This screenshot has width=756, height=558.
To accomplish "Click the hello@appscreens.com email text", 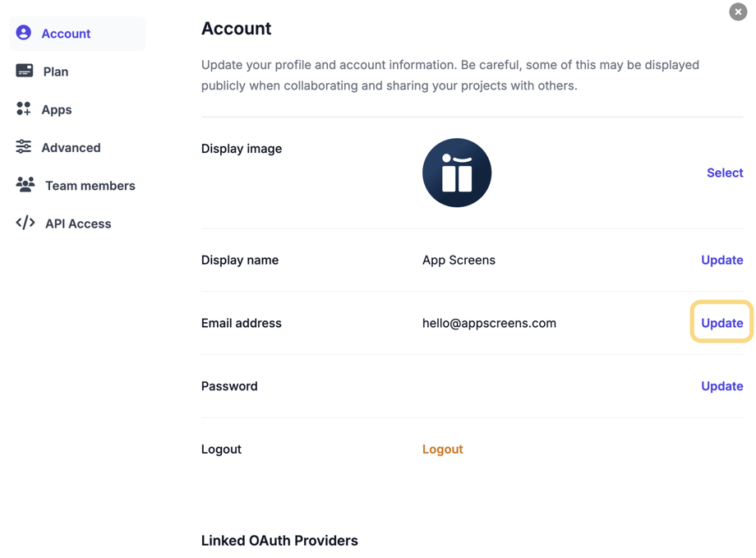I will pyautogui.click(x=489, y=323).
